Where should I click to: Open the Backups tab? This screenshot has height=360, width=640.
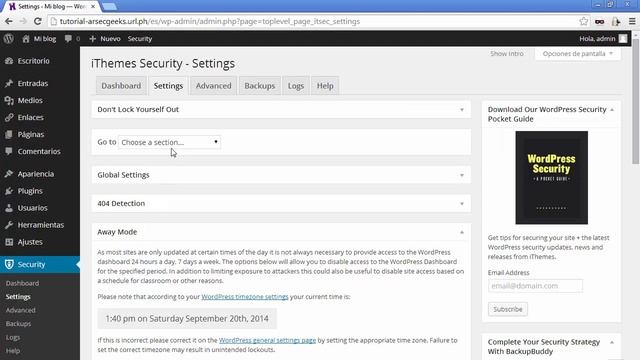260,86
